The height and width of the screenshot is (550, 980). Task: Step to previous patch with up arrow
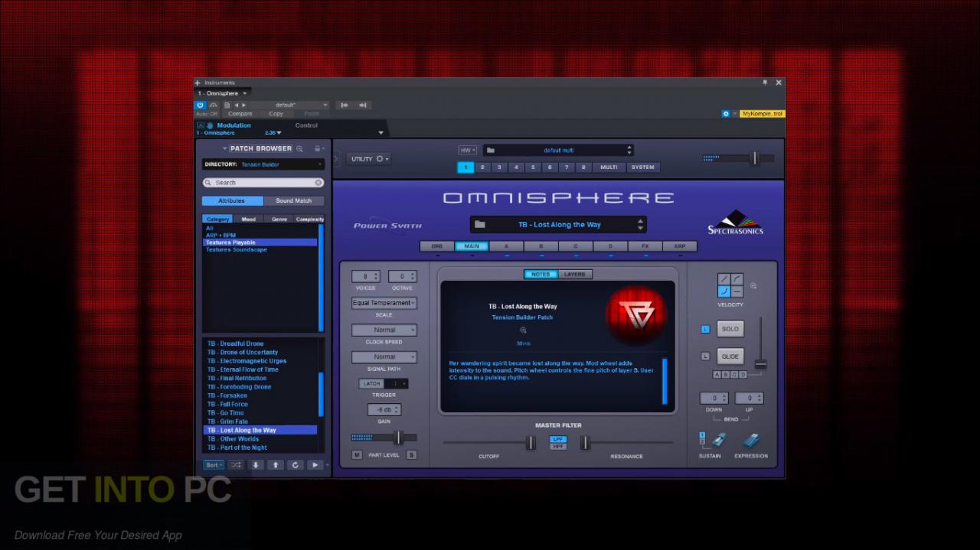(276, 465)
